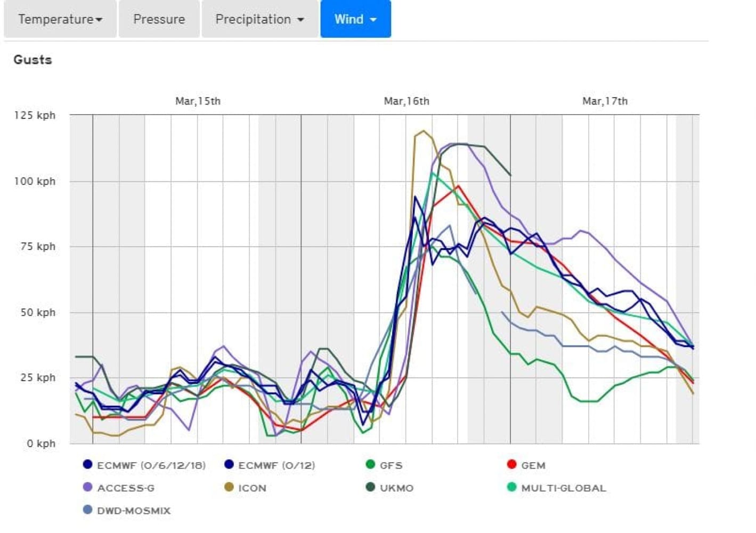
Task: Expand the Wind dropdown arrow
Action: click(x=372, y=19)
